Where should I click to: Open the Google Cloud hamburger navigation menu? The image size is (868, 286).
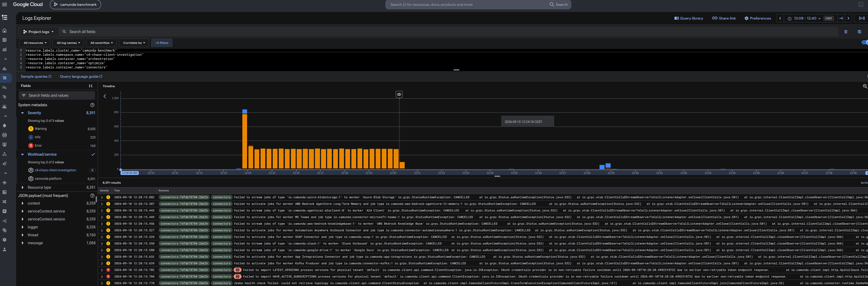[5, 4]
